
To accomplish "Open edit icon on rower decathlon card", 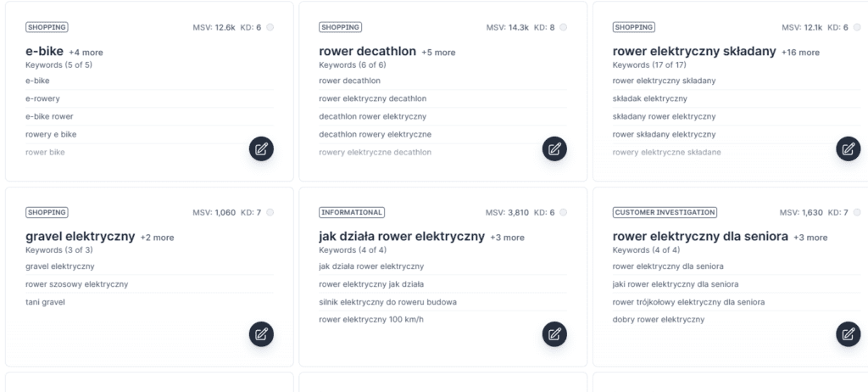I will tap(554, 148).
